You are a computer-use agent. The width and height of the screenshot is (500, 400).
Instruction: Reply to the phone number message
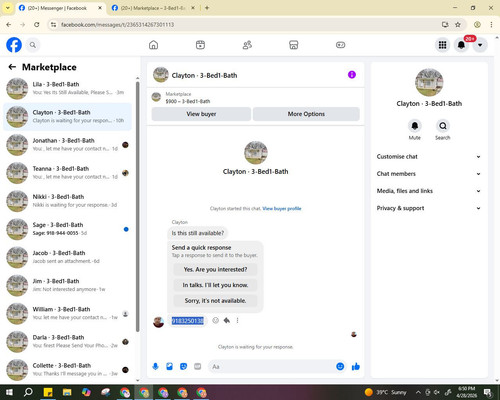(227, 320)
